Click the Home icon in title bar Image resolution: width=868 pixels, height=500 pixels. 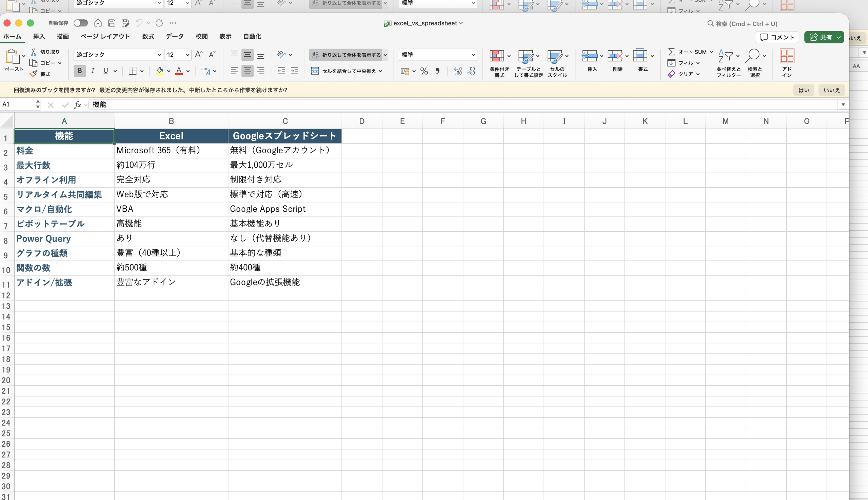98,23
